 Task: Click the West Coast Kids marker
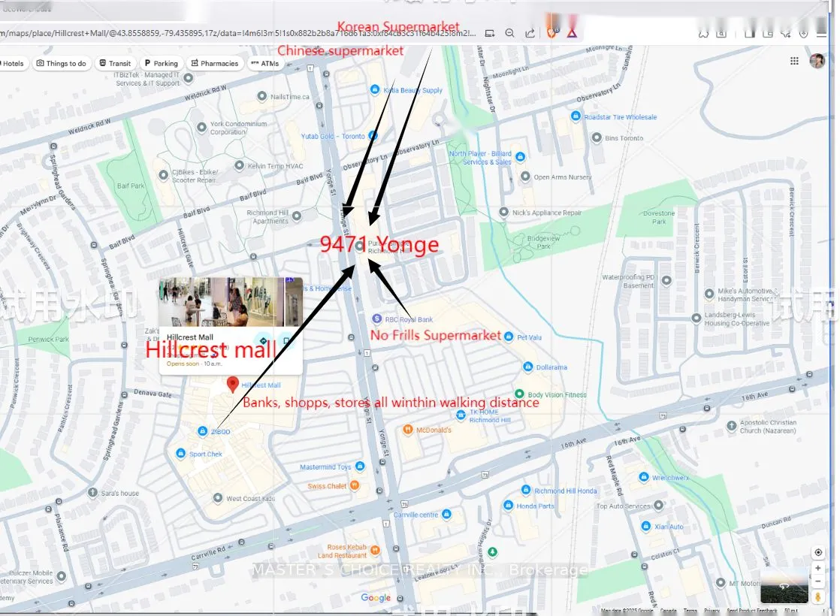point(217,497)
